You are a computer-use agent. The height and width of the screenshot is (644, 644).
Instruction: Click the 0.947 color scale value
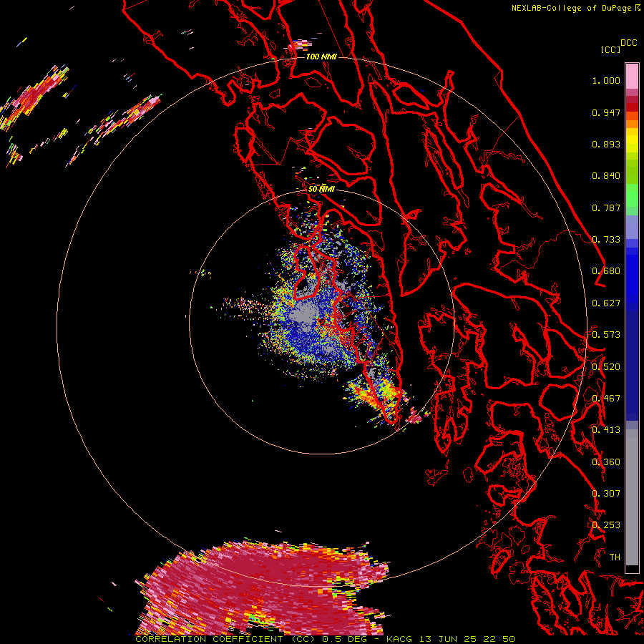pos(606,112)
